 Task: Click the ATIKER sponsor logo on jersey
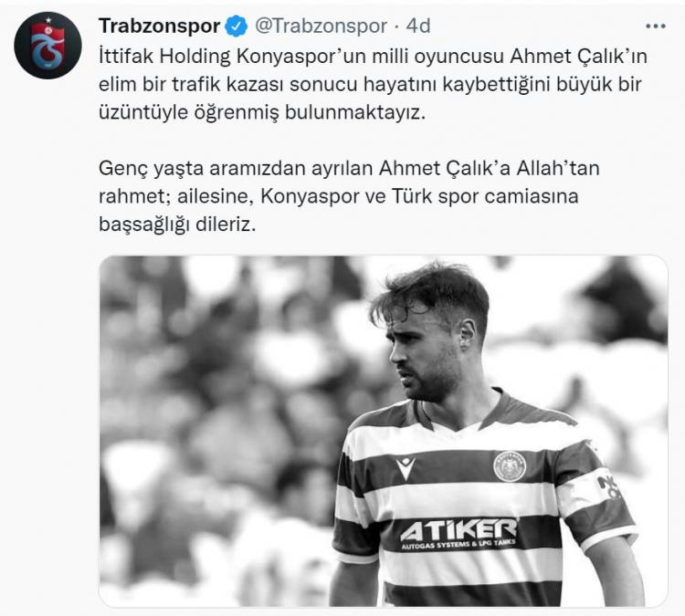pos(458,529)
